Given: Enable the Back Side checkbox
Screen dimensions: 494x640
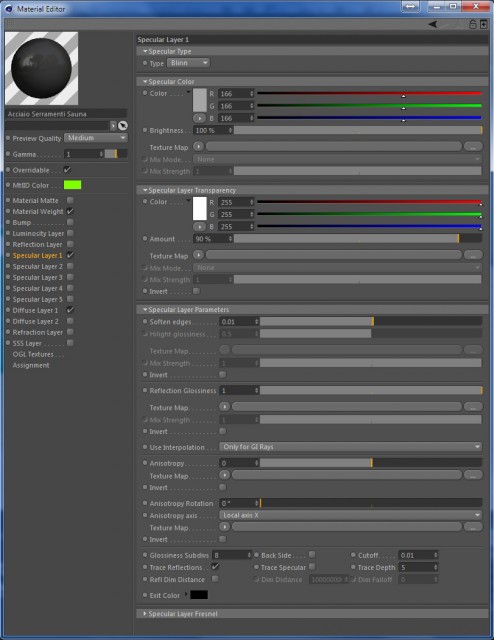Looking at the screenshot, I should click(312, 554).
